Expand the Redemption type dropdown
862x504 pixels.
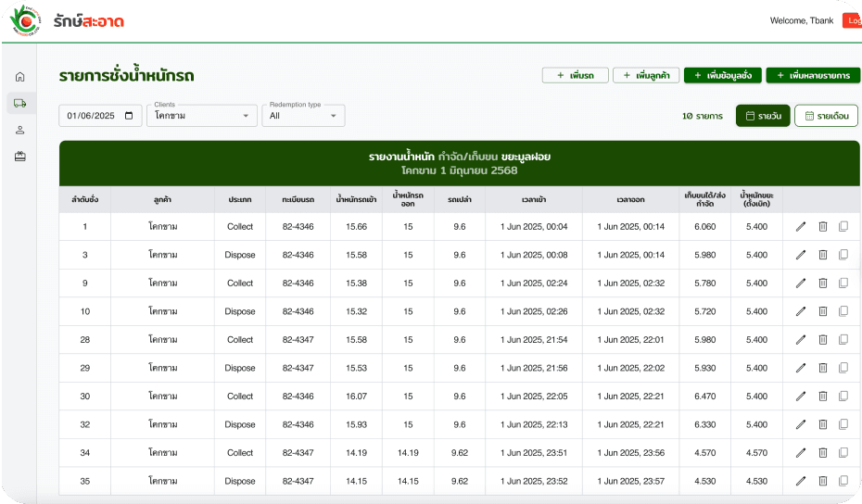[303, 116]
